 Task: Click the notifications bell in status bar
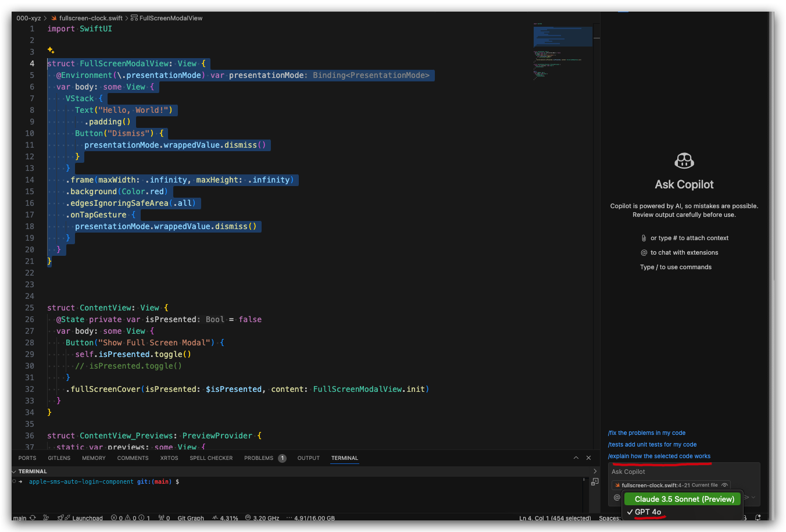click(x=758, y=517)
